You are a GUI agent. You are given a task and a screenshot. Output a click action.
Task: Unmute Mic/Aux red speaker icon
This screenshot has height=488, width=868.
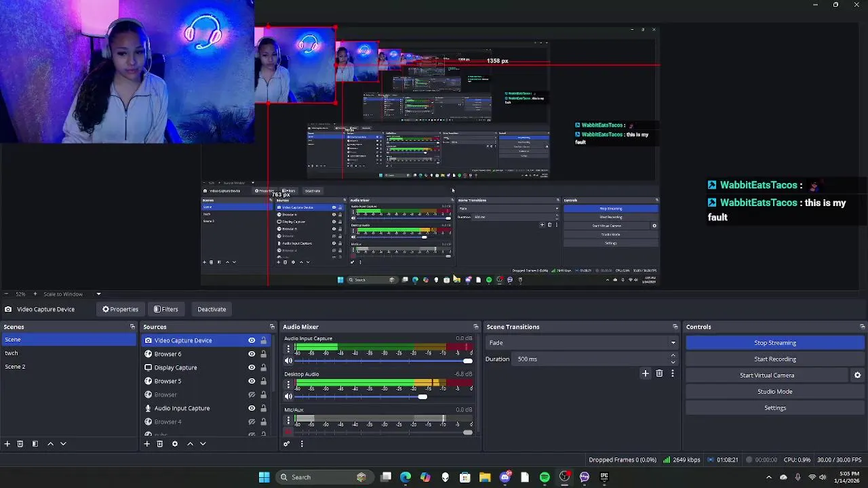point(288,432)
